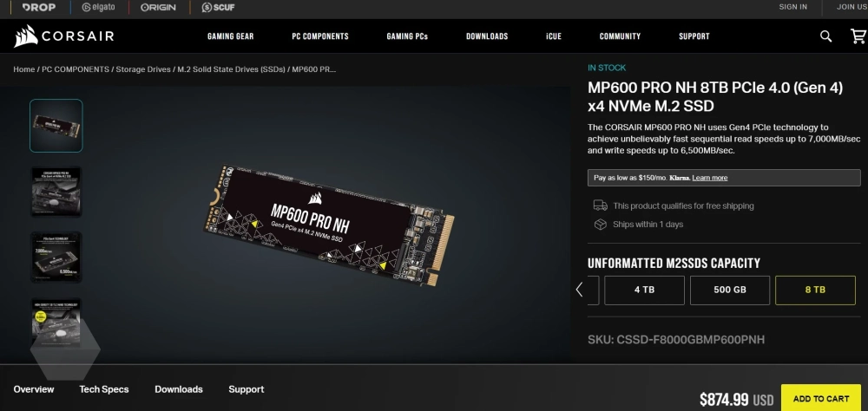Select the 4 TB capacity option
Viewport: 868px width, 411px height.
pos(644,290)
